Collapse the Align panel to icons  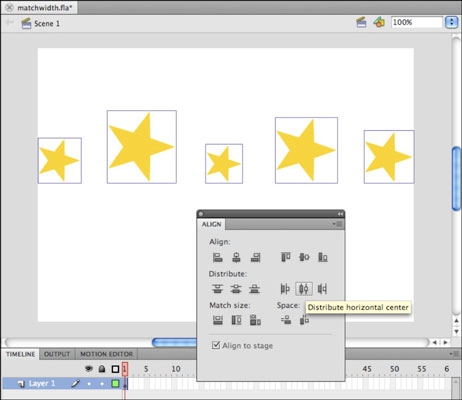pyautogui.click(x=340, y=214)
